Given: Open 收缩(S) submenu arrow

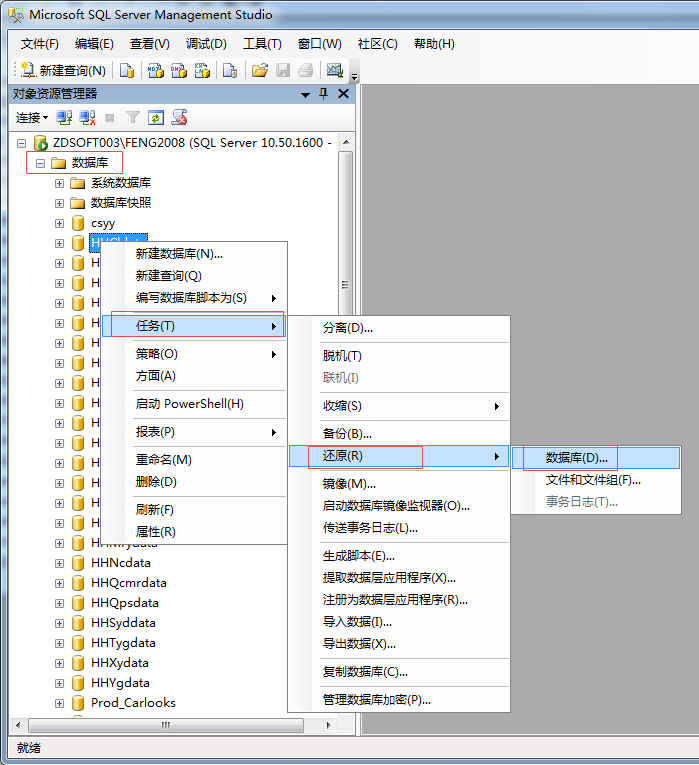Looking at the screenshot, I should tap(497, 406).
